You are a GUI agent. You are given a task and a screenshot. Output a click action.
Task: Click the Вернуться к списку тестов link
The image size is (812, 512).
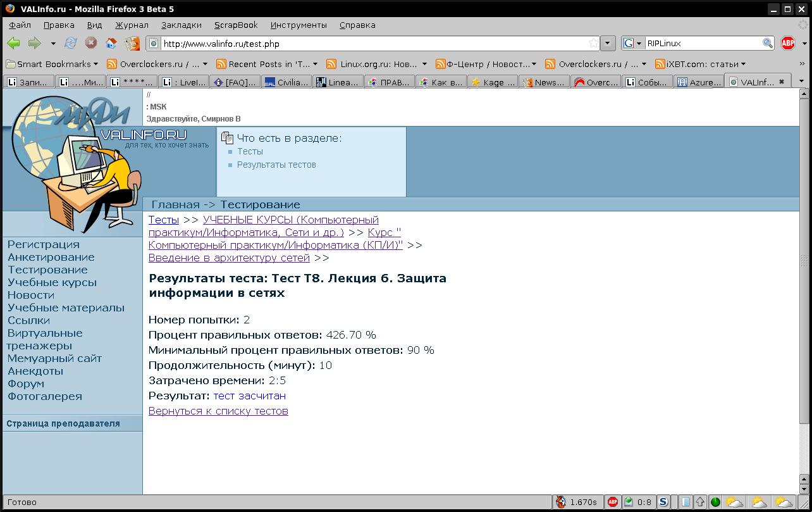218,411
